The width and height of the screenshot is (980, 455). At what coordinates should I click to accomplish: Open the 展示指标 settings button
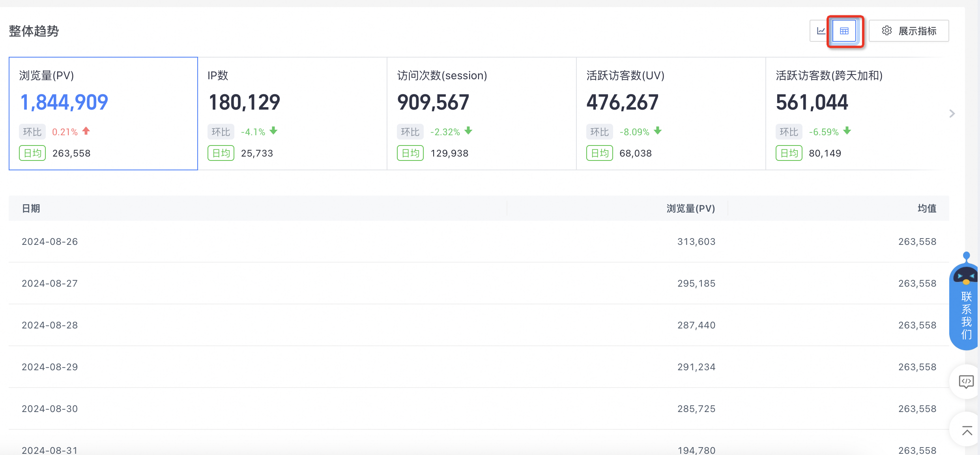(909, 31)
